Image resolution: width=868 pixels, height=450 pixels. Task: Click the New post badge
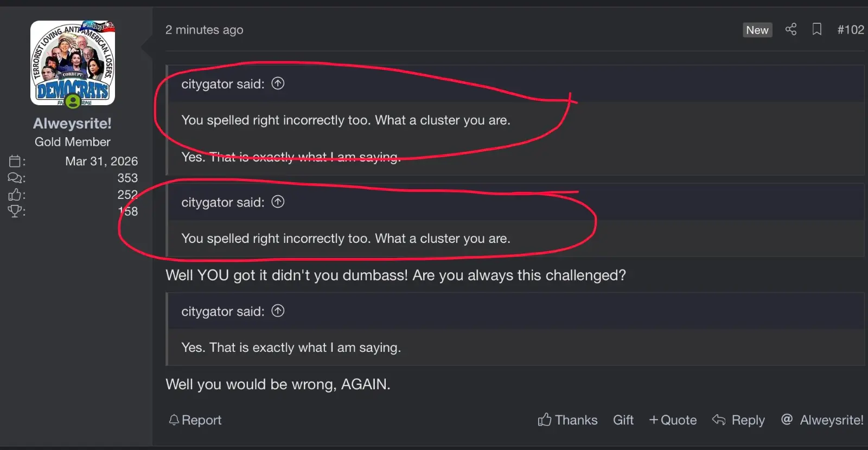757,30
